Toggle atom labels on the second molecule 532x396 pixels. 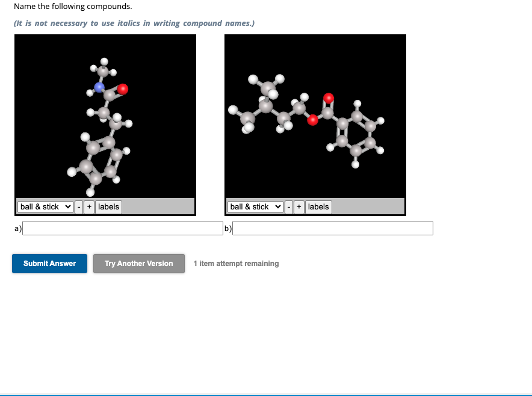coord(318,206)
